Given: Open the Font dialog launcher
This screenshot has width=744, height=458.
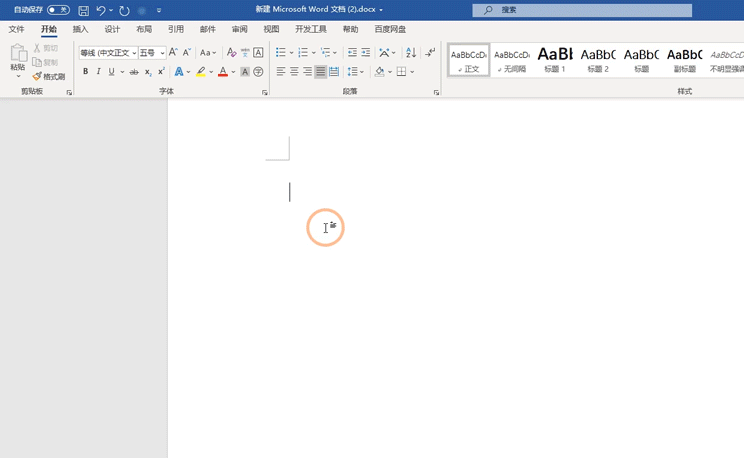Looking at the screenshot, I should point(265,93).
